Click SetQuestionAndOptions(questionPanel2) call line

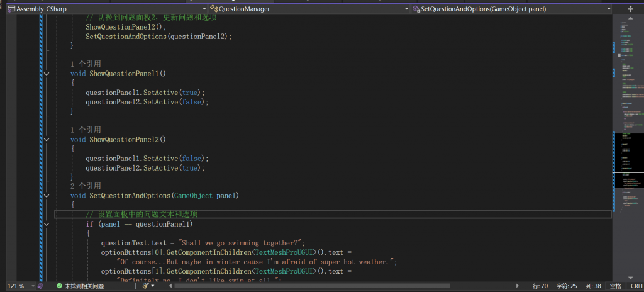[x=158, y=36]
